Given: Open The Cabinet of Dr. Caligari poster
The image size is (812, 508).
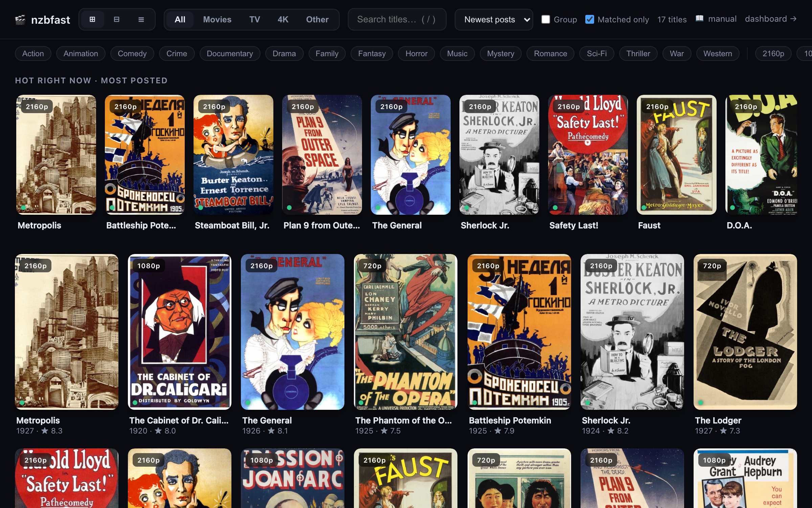Looking at the screenshot, I should pos(180,332).
